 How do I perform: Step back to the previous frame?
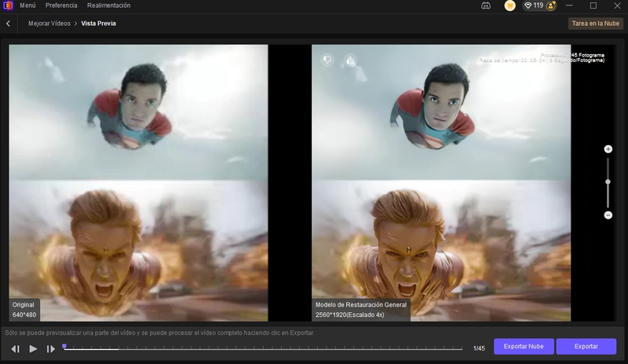(15, 349)
